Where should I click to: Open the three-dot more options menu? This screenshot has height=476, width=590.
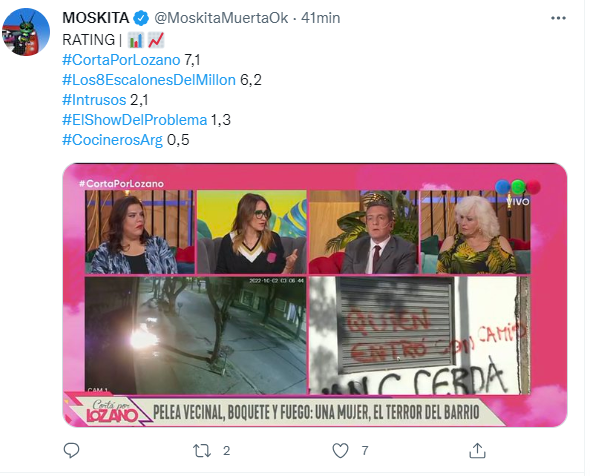pyautogui.click(x=558, y=18)
